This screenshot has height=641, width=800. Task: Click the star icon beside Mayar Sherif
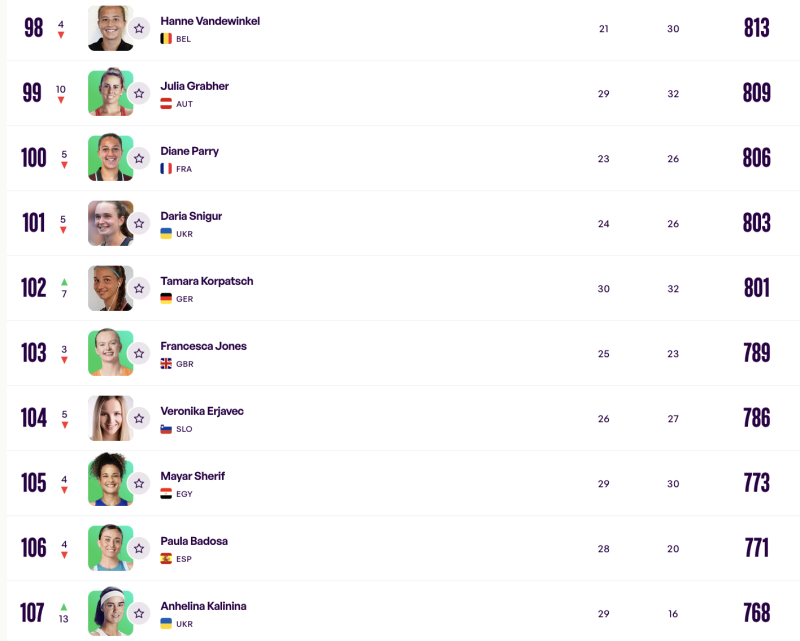139,483
